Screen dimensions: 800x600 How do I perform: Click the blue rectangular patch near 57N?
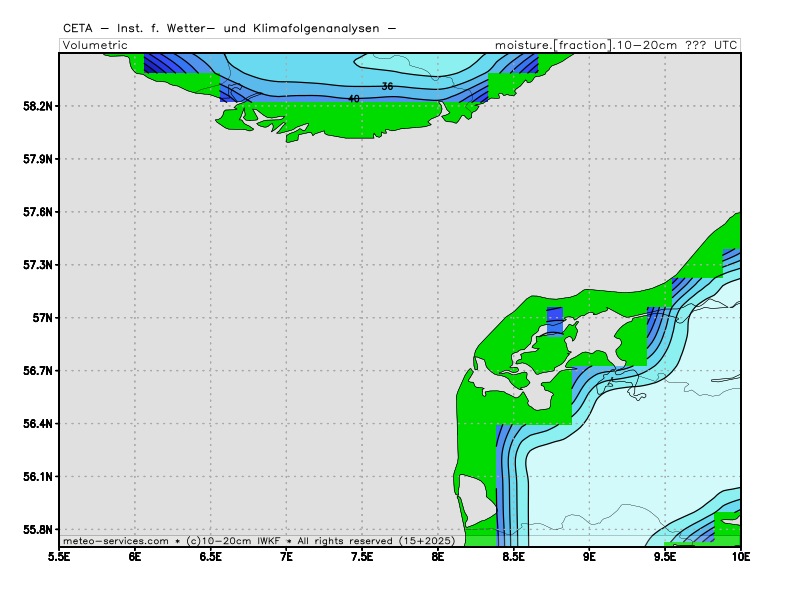(x=555, y=322)
